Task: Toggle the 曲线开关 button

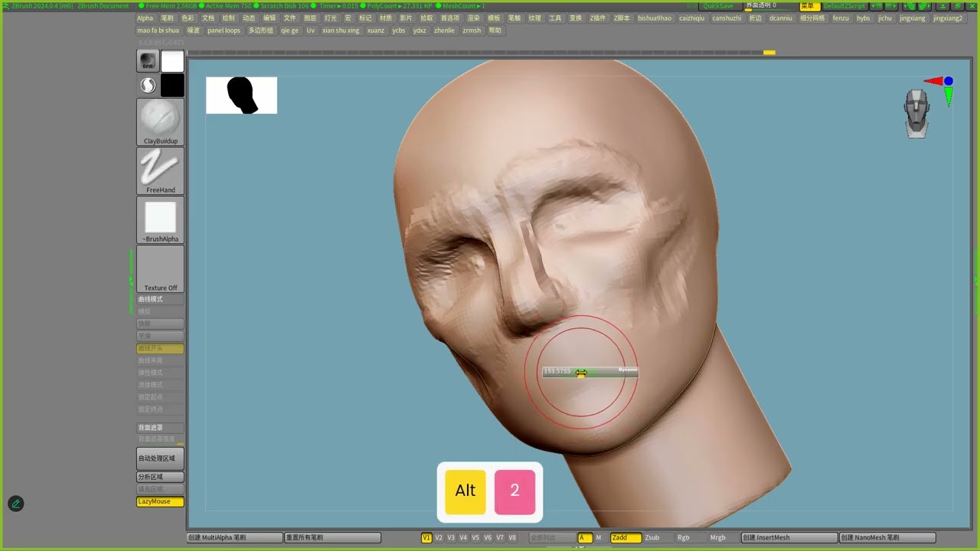Action: 160,348
